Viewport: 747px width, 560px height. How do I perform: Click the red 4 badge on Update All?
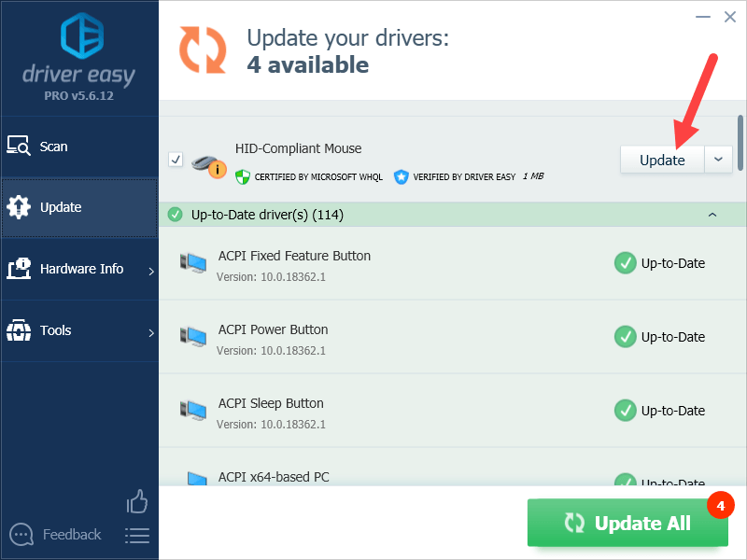point(721,505)
